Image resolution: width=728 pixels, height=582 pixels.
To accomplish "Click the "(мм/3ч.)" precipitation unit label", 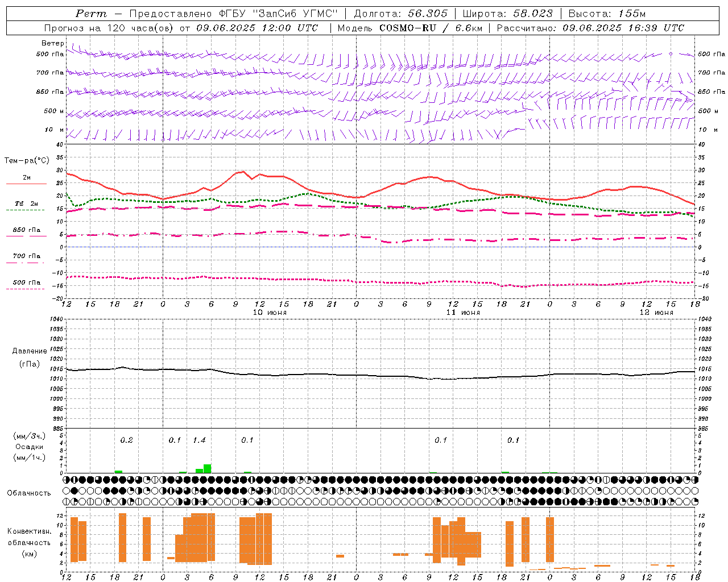I will 30,436.
